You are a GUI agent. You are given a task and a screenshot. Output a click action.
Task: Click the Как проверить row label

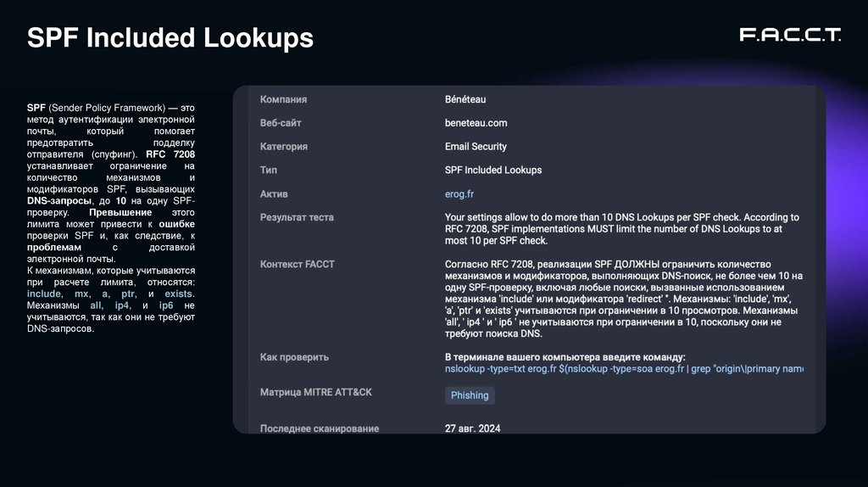coord(294,357)
